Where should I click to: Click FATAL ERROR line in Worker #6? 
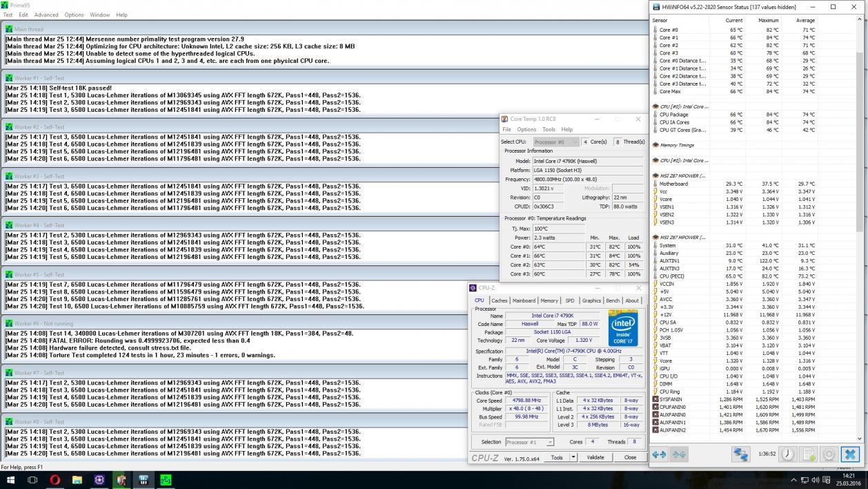coord(128,341)
